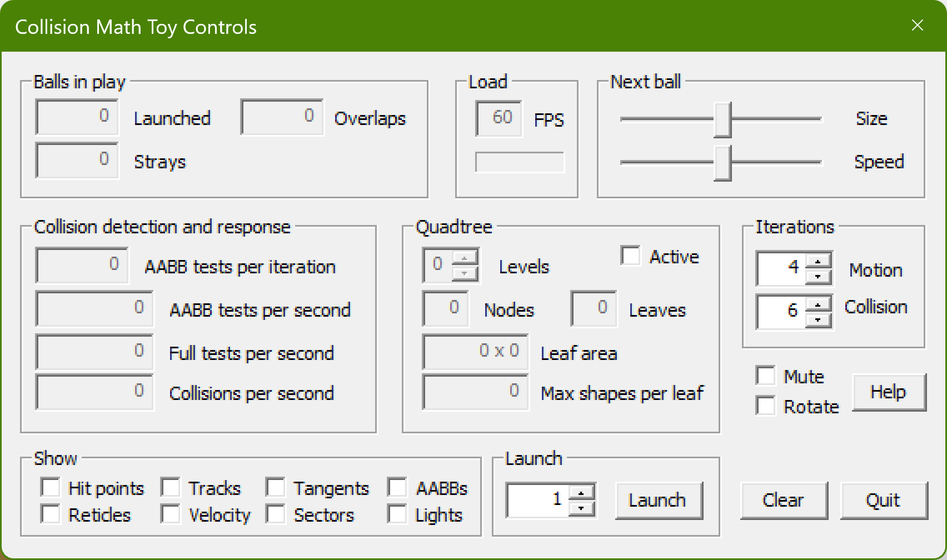Show Hit points checkbox
Viewport: 947px width, 560px height.
51,488
